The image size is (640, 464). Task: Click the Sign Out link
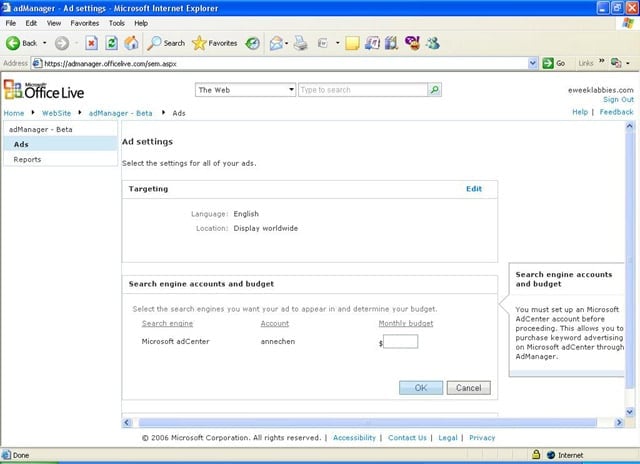[x=618, y=100]
